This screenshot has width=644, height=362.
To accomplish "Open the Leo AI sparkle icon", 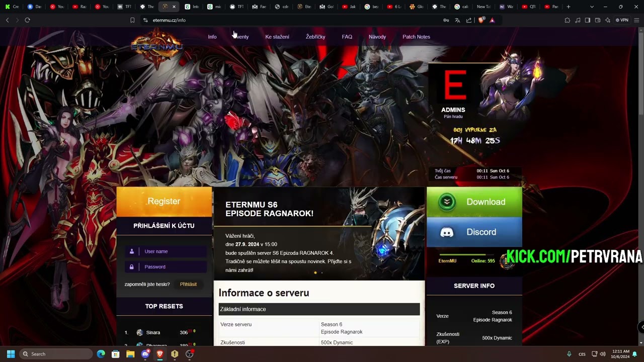I will coord(608,20).
